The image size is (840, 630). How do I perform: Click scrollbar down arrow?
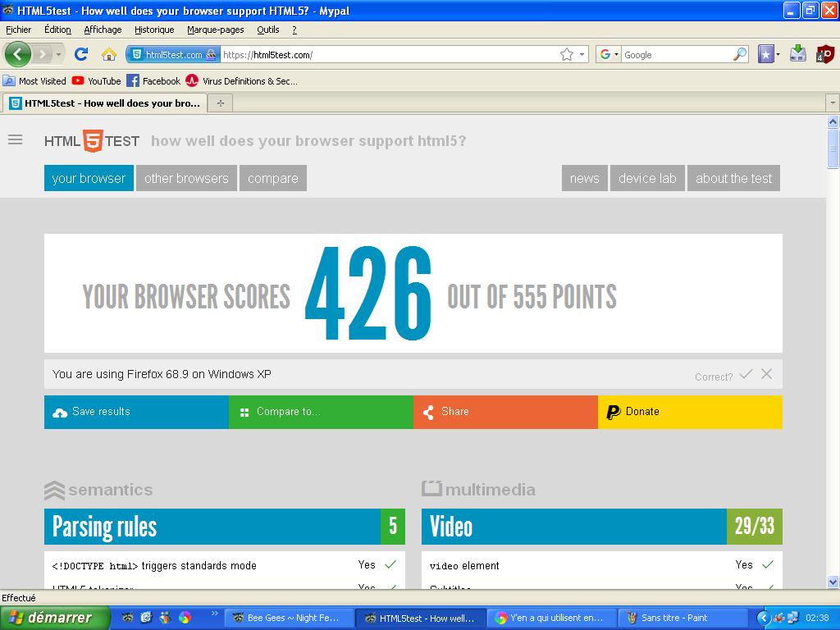[x=833, y=582]
